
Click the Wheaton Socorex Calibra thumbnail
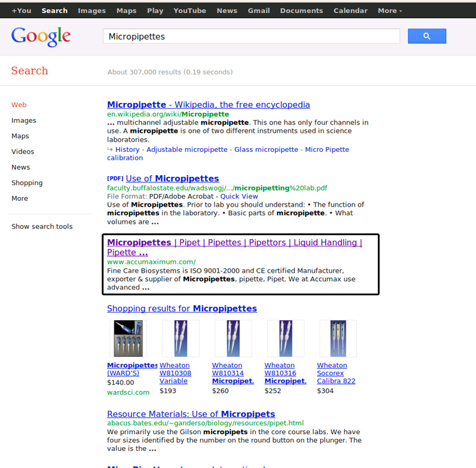(338, 338)
